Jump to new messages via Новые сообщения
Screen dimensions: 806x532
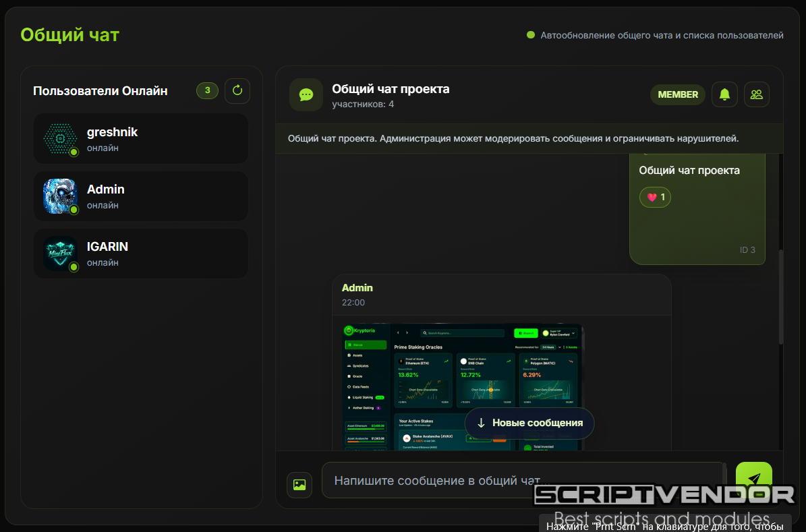pyautogui.click(x=529, y=423)
